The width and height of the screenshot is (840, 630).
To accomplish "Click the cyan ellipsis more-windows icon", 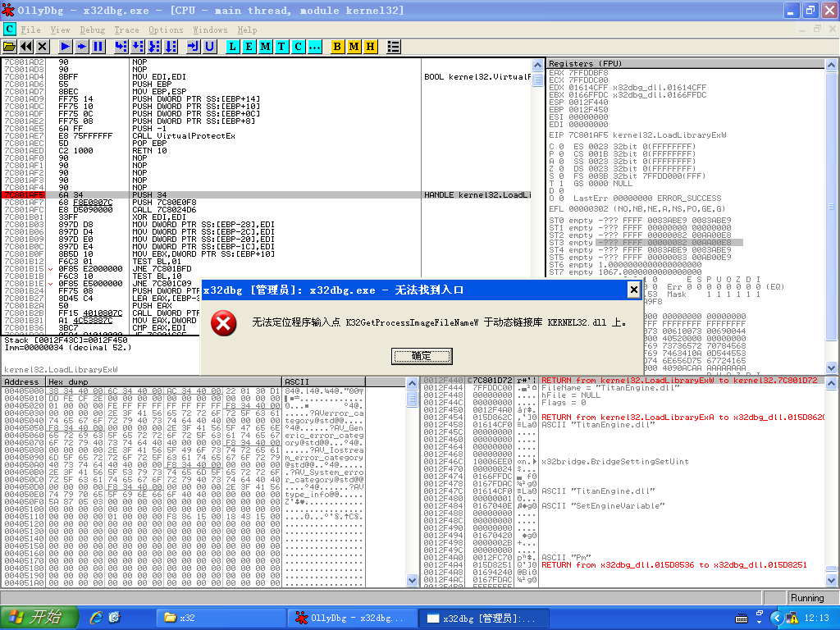I will pyautogui.click(x=315, y=47).
